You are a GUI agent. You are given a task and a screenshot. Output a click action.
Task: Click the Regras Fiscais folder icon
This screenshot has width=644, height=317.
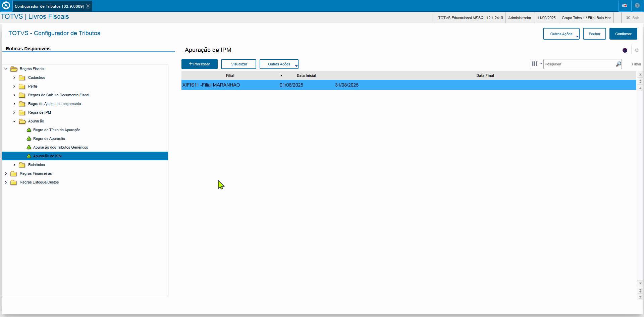(14, 69)
